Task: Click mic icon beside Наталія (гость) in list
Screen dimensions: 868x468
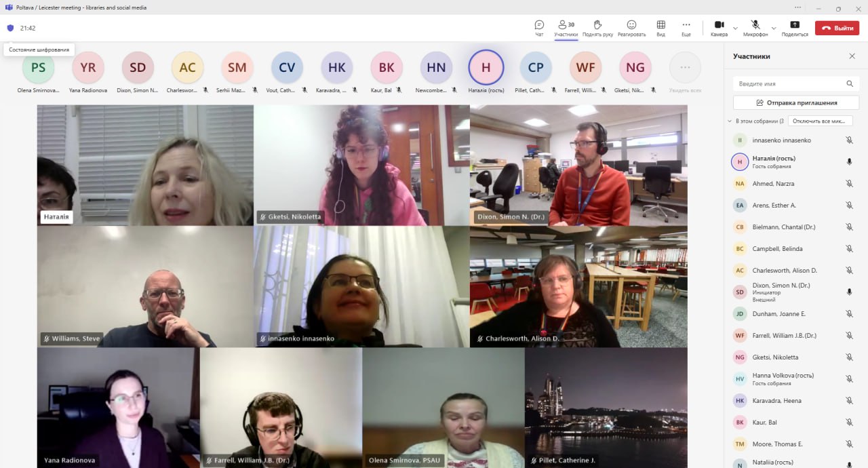Action: (x=849, y=162)
